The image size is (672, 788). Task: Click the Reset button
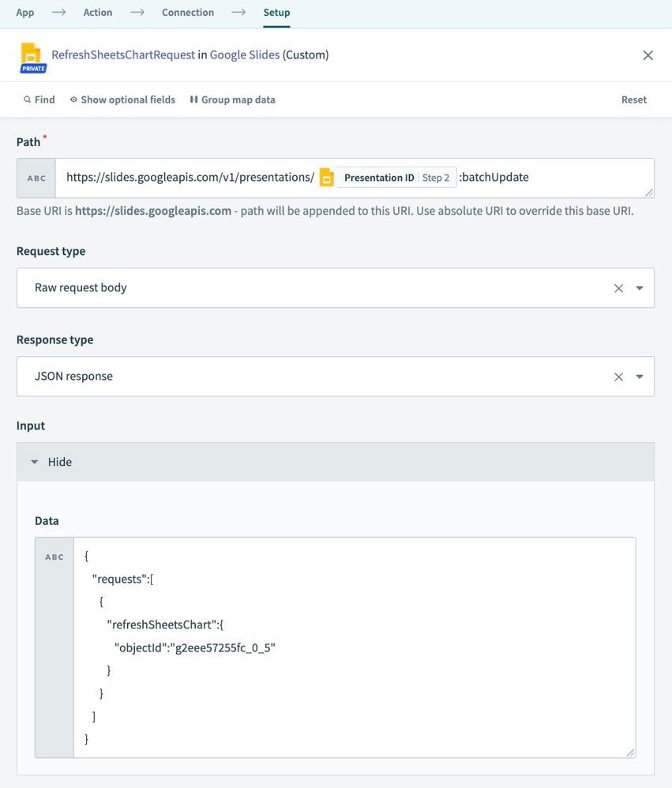click(x=634, y=99)
